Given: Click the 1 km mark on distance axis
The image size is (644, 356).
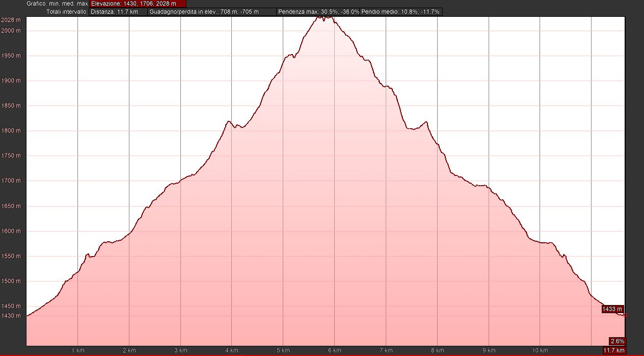Looking at the screenshot, I should coord(77,350).
